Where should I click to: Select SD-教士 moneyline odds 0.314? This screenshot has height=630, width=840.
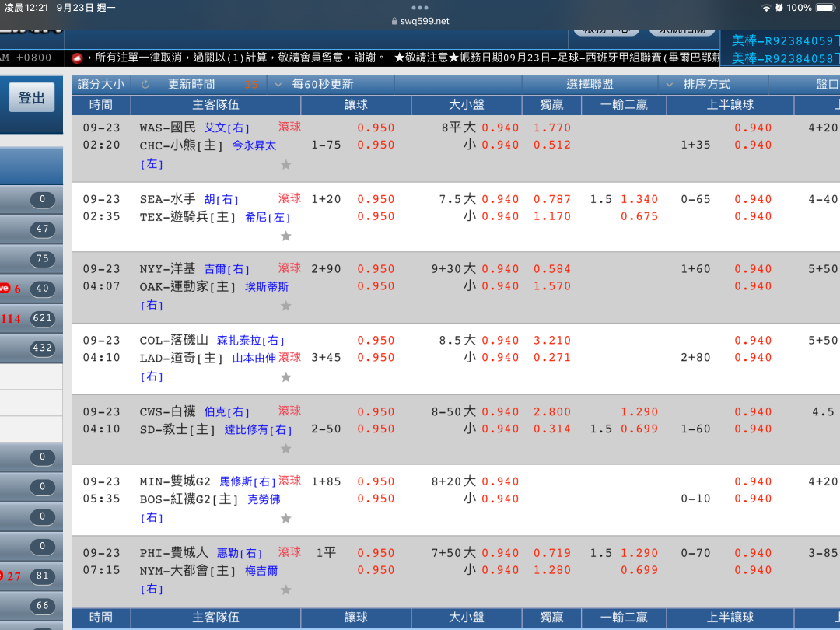tap(551, 429)
